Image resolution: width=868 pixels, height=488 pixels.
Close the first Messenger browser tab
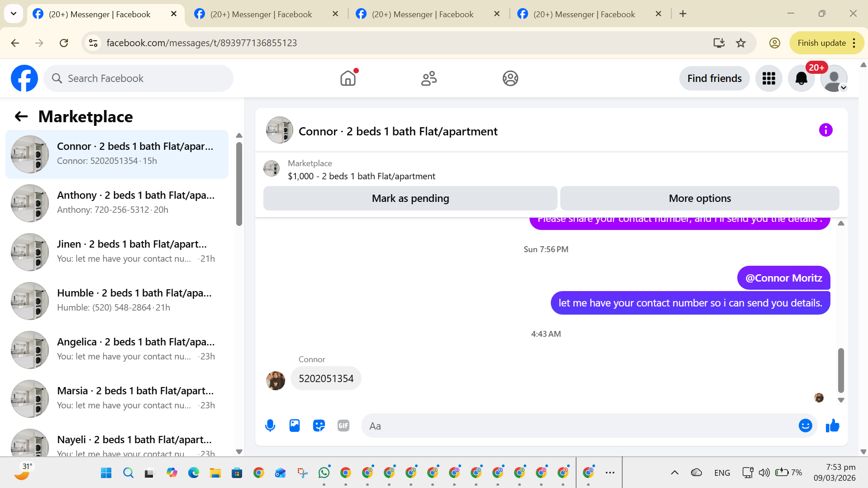tap(174, 14)
